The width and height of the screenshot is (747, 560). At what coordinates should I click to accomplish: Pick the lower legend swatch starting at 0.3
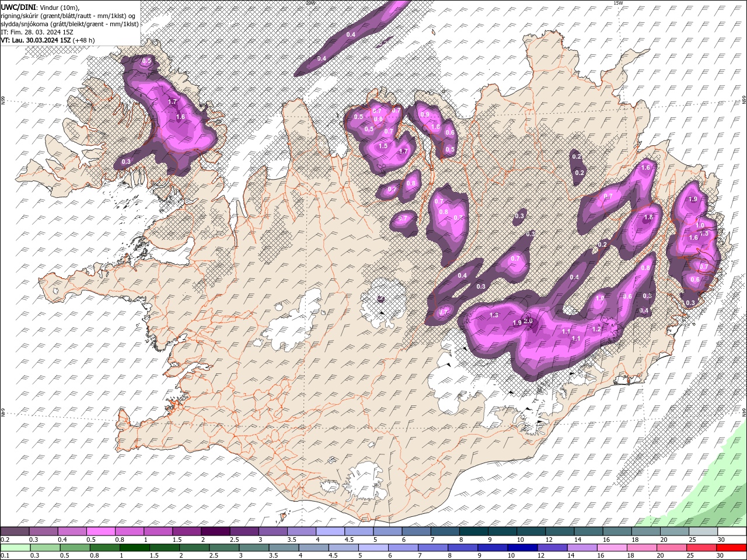tap(44, 547)
